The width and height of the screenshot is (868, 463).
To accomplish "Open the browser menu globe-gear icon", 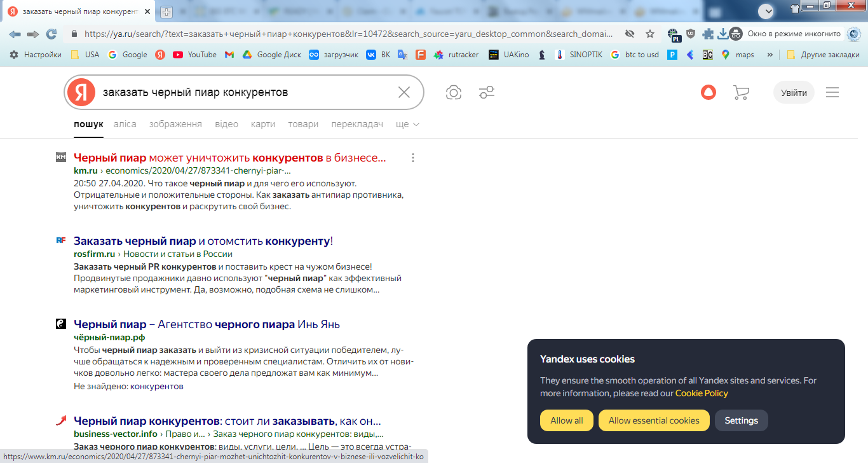I will point(854,34).
